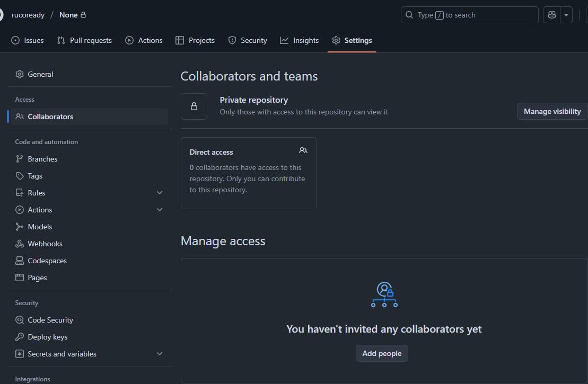Click the Manage visibility button
This screenshot has width=588, height=384.
pyautogui.click(x=552, y=111)
